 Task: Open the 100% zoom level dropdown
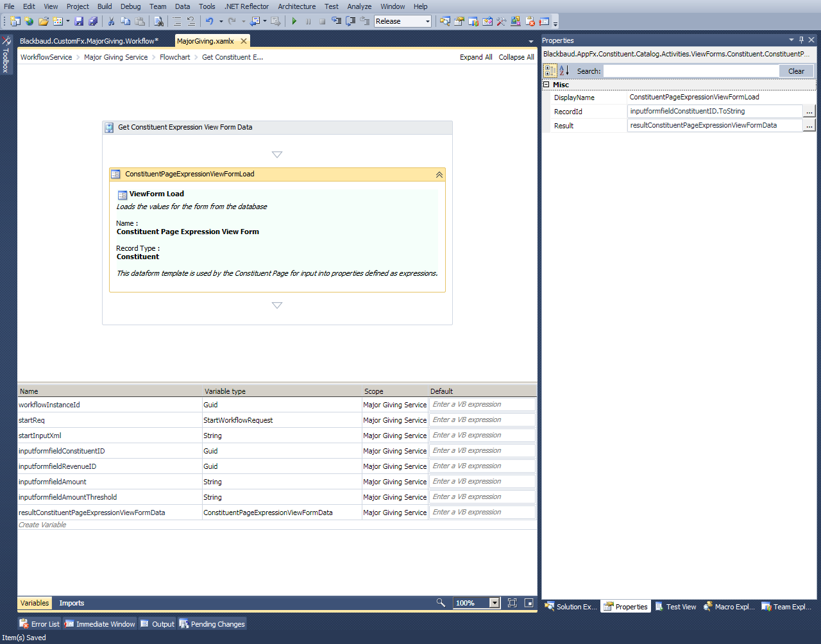(494, 603)
